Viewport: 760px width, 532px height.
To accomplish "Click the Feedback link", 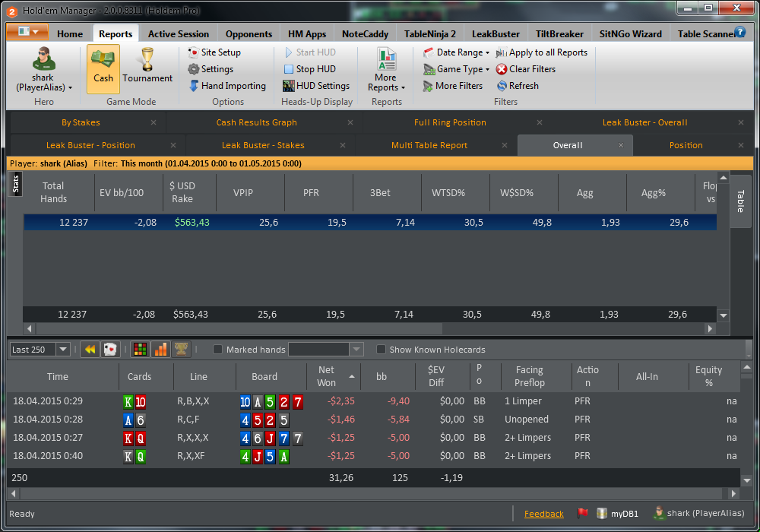I will coord(544,514).
